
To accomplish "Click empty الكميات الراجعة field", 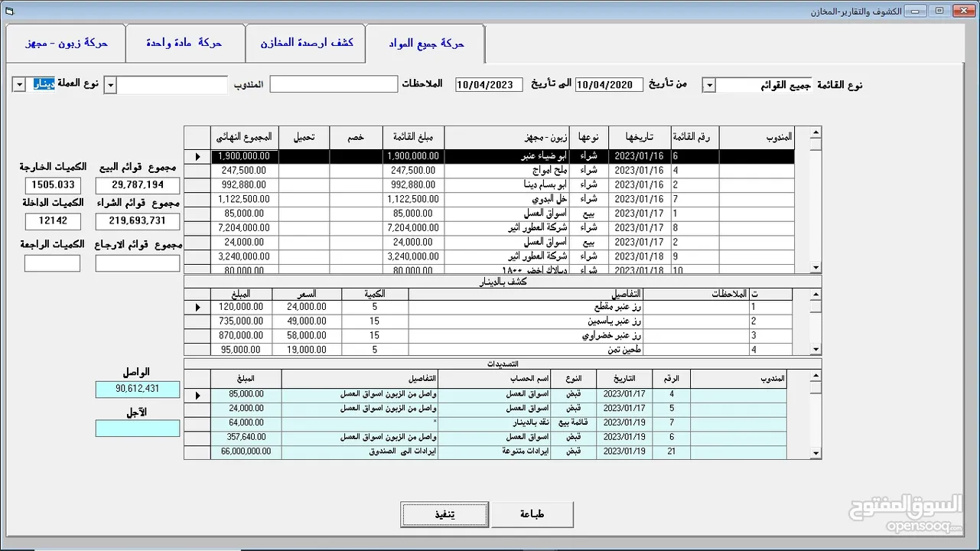I will [x=52, y=263].
